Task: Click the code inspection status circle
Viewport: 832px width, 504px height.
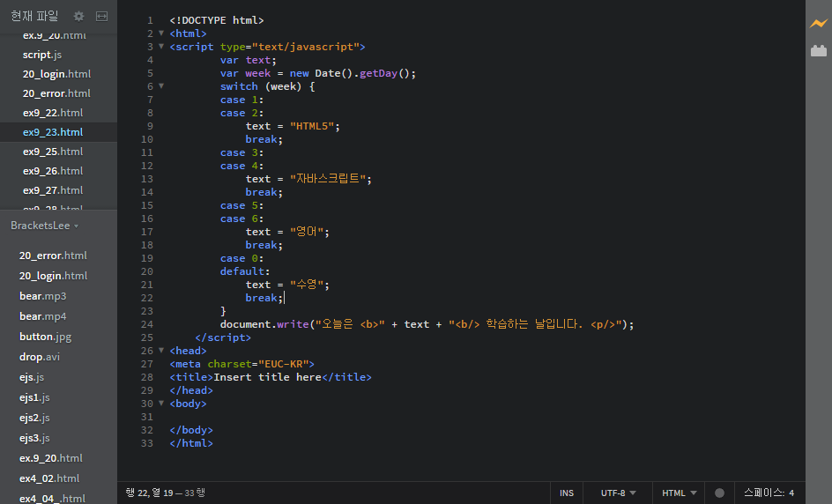Action: 719,493
